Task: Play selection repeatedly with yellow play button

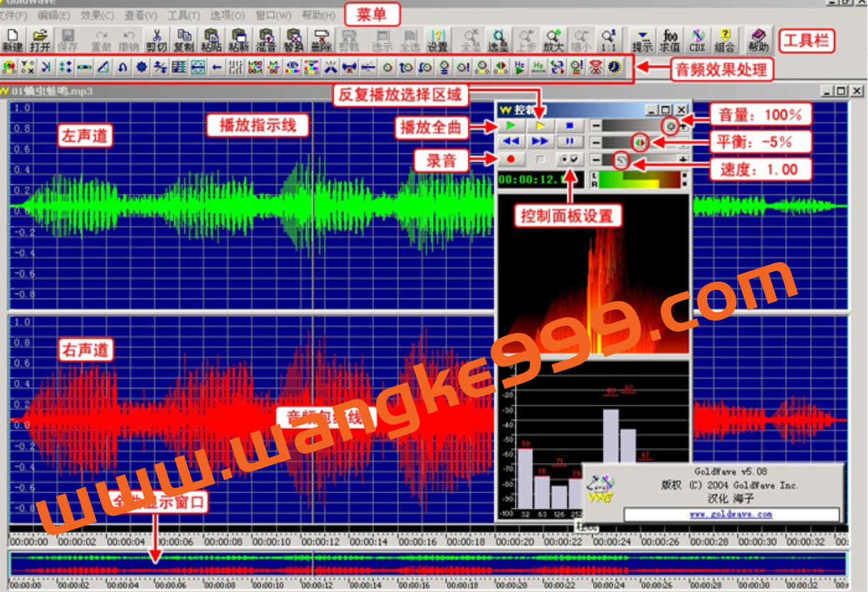Action: click(541, 125)
